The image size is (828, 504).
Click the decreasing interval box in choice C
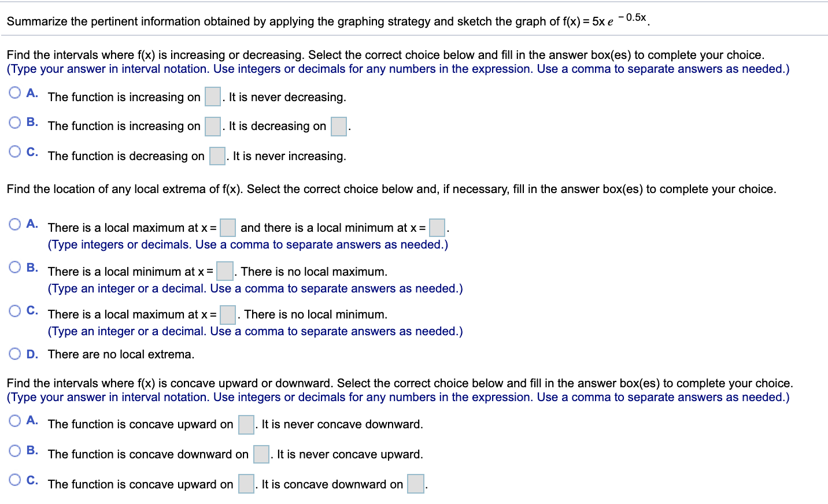[216, 156]
